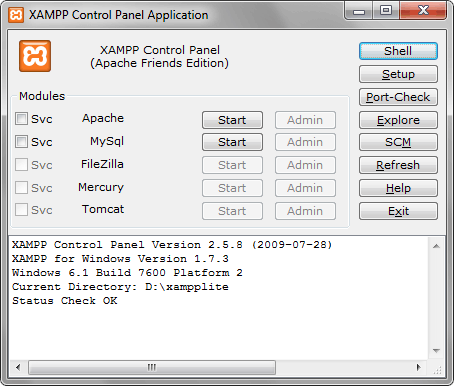Click FileZilla Admin button
Viewport: 454px width, 386px height.
point(305,165)
